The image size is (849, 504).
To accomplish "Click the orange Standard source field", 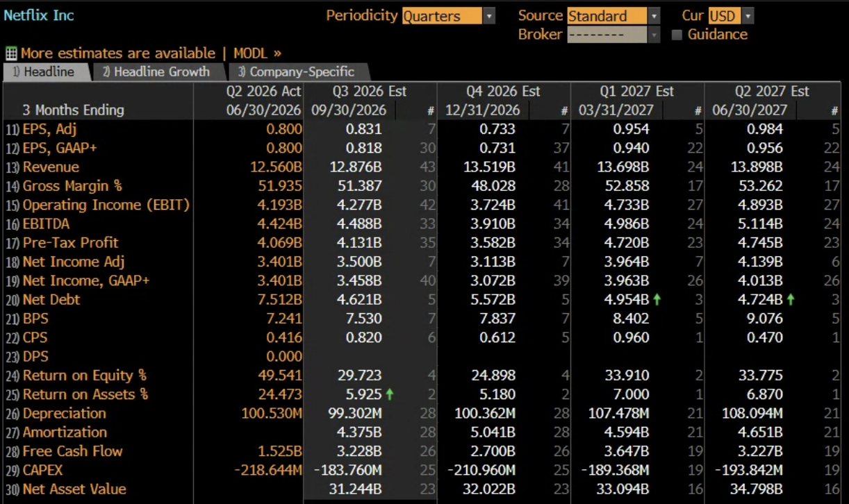I will [x=607, y=16].
